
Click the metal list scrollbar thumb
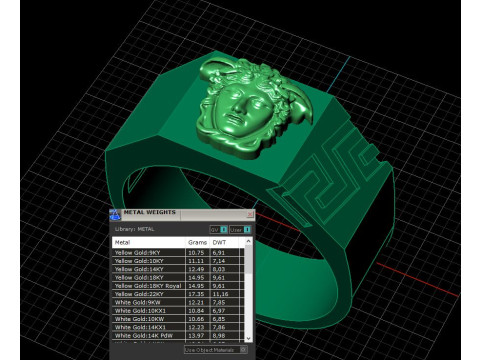[249, 259]
